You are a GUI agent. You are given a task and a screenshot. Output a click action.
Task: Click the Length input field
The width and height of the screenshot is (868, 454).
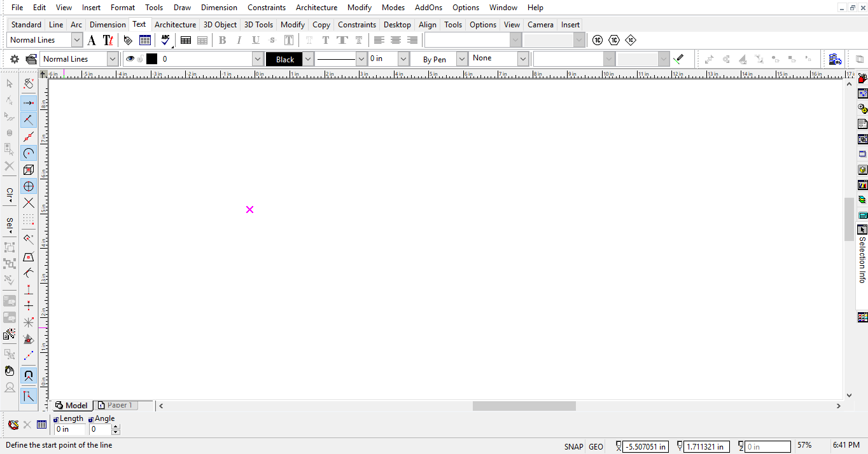tap(69, 429)
